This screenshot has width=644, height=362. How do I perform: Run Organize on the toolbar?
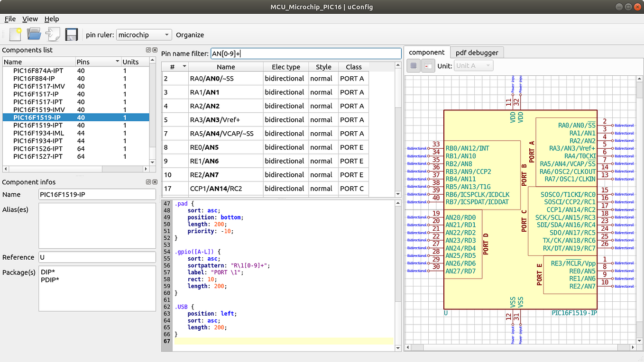pyautogui.click(x=190, y=35)
